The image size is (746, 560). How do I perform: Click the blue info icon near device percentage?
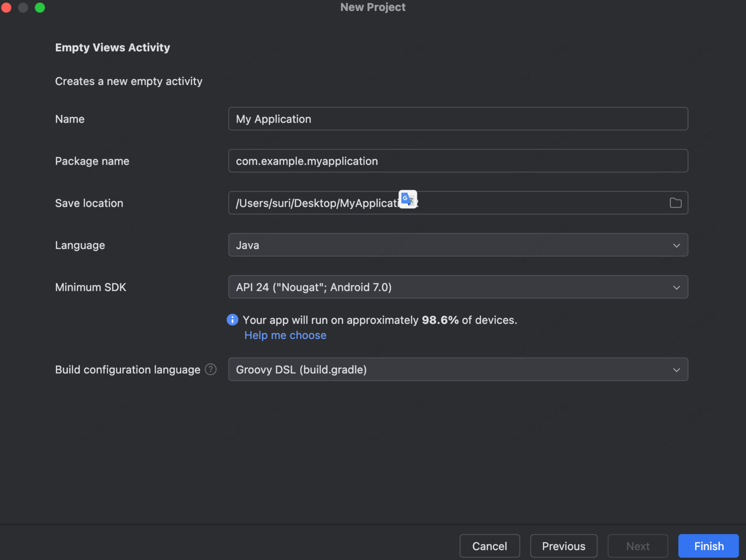point(232,320)
